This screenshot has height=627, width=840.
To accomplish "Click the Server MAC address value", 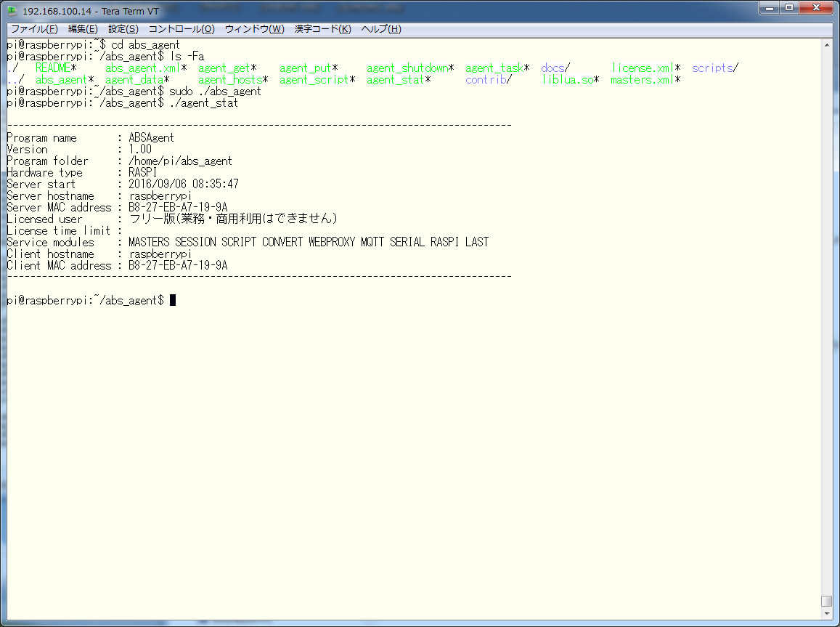I will (x=178, y=208).
